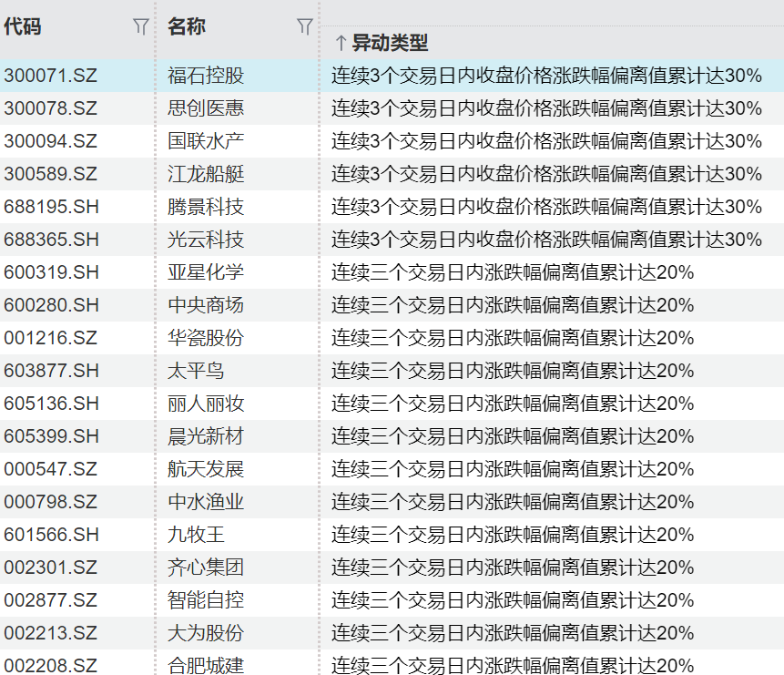784x675 pixels.
Task: Click stock code 300094.SZ
Action: [x=50, y=141]
